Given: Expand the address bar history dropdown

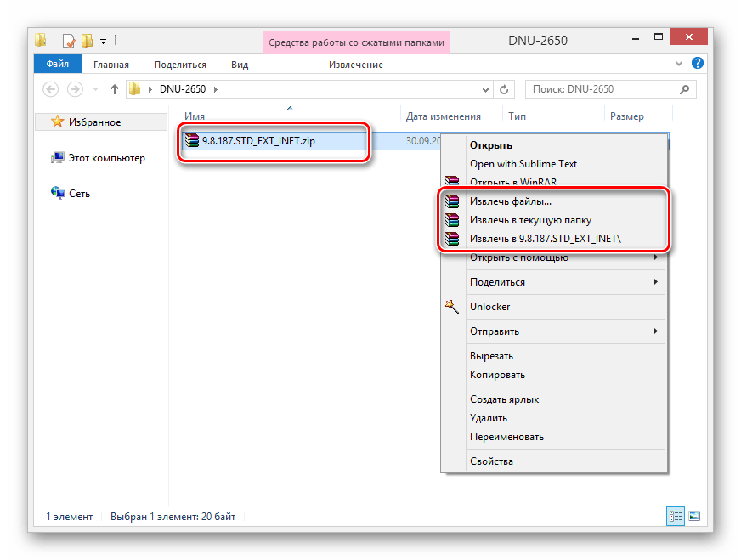Looking at the screenshot, I should click(x=485, y=89).
